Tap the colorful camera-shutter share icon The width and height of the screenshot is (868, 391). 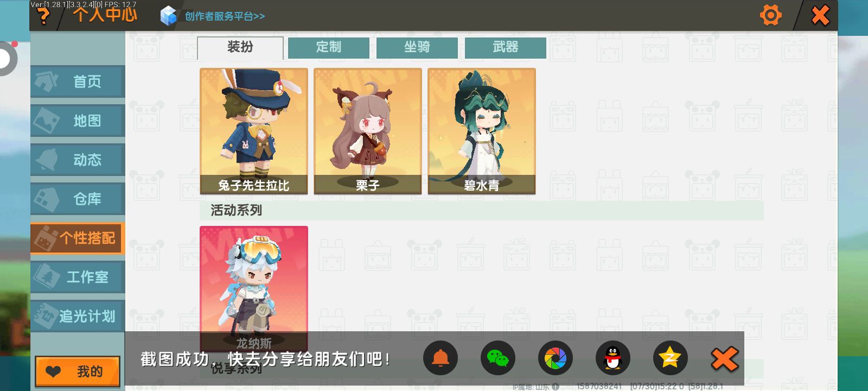click(x=556, y=358)
